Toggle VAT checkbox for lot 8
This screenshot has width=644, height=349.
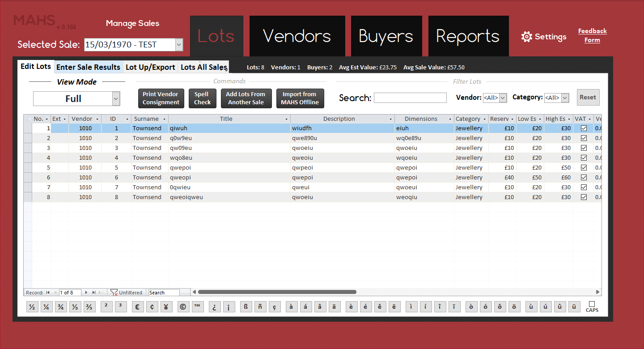click(584, 197)
